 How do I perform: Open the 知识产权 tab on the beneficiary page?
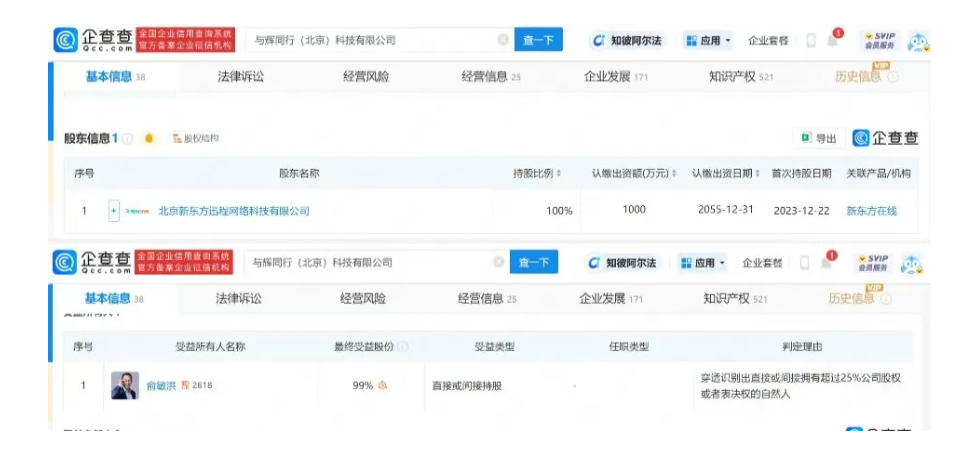pyautogui.click(x=736, y=299)
